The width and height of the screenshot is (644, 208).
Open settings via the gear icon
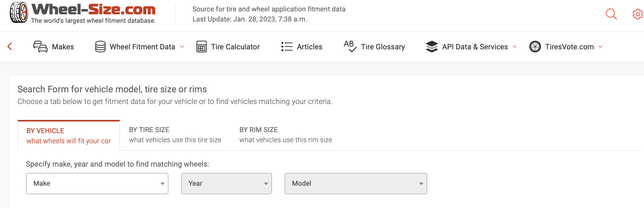(638, 14)
